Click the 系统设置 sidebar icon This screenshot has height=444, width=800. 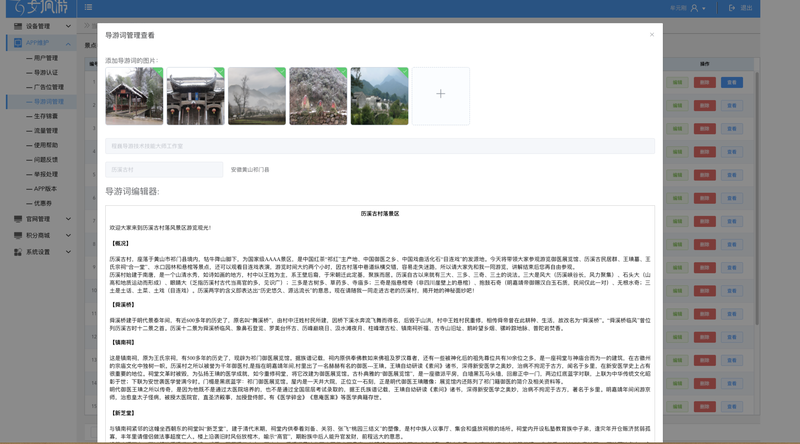pyautogui.click(x=18, y=252)
